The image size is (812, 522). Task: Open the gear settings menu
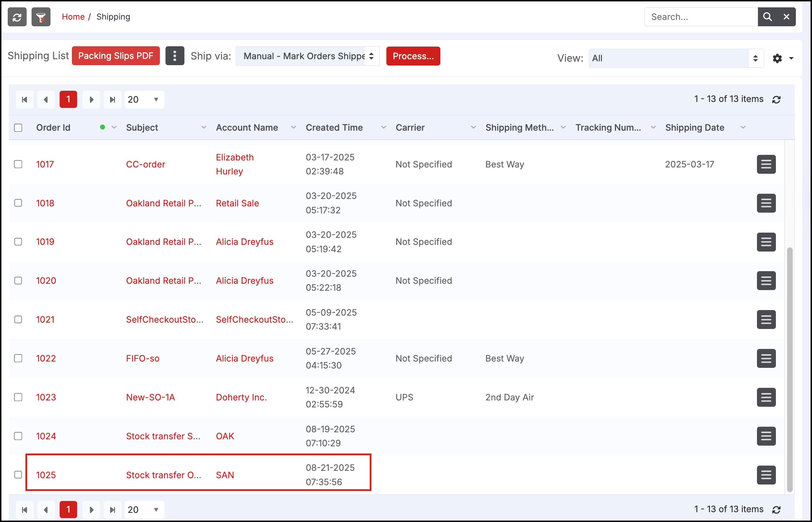[783, 58]
